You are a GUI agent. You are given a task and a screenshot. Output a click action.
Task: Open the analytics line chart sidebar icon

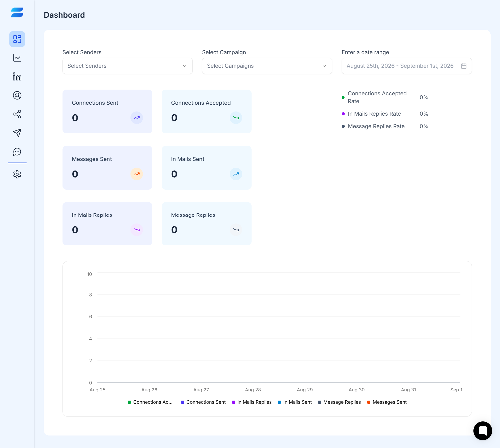click(x=17, y=58)
